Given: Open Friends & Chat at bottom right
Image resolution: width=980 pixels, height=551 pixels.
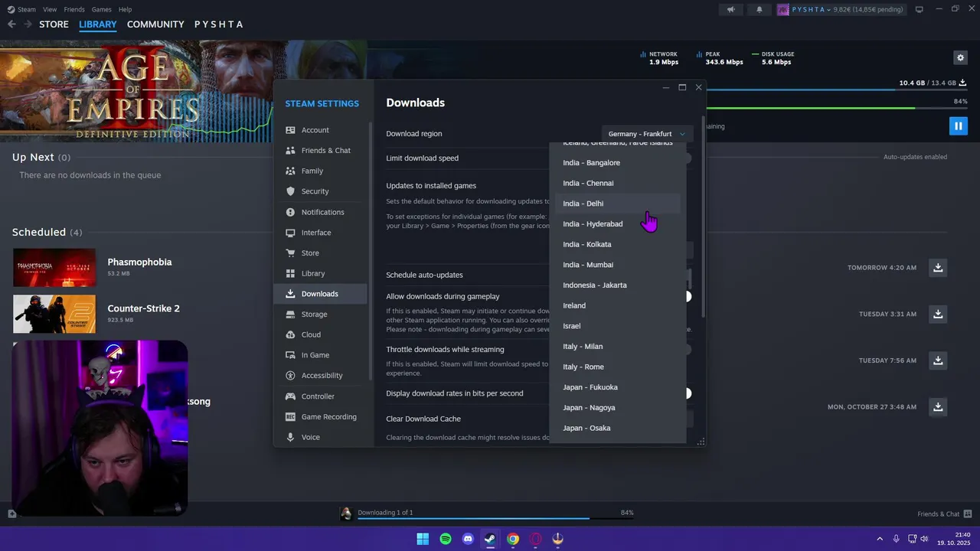Looking at the screenshot, I should [944, 514].
